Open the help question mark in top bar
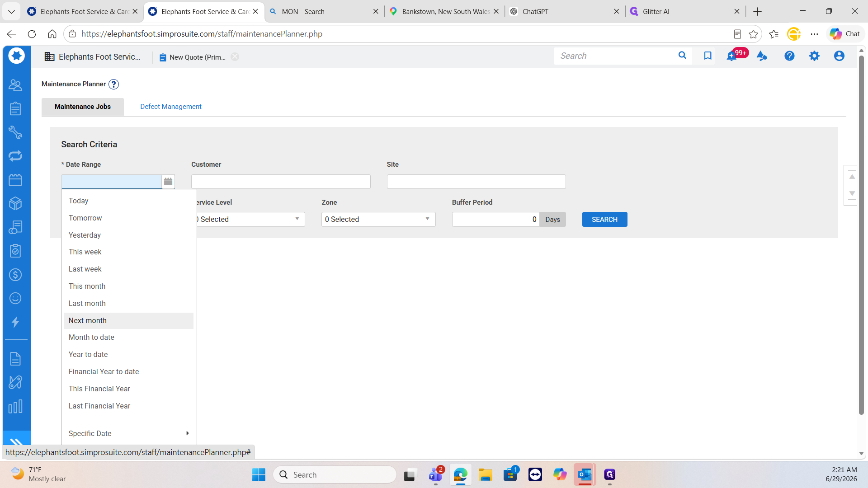Image resolution: width=868 pixels, height=488 pixels. pos(789,56)
